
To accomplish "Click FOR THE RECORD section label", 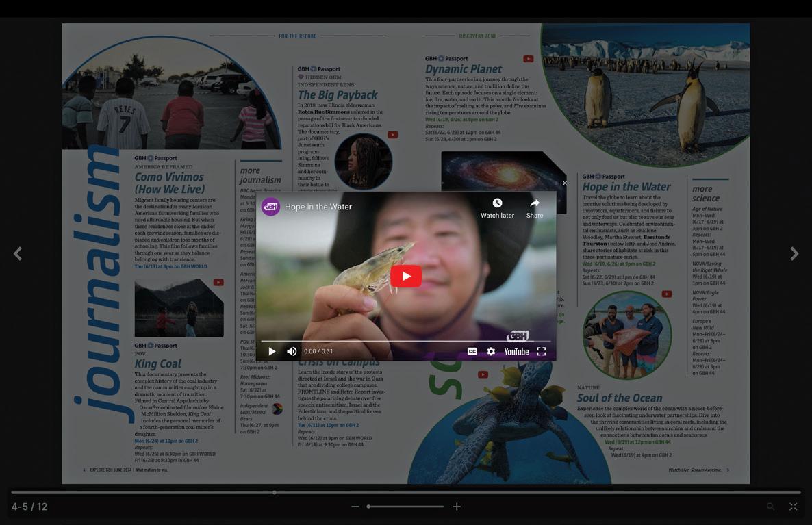I will [297, 36].
